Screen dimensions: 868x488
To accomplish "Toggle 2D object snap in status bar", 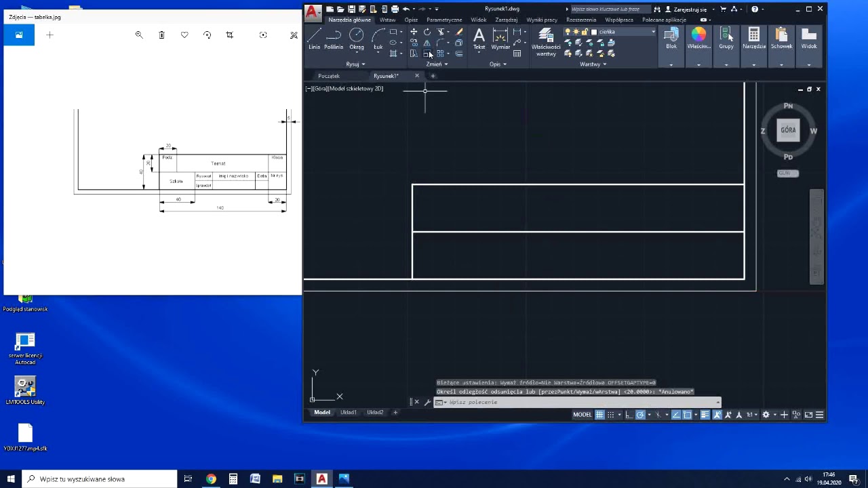I will click(x=687, y=415).
